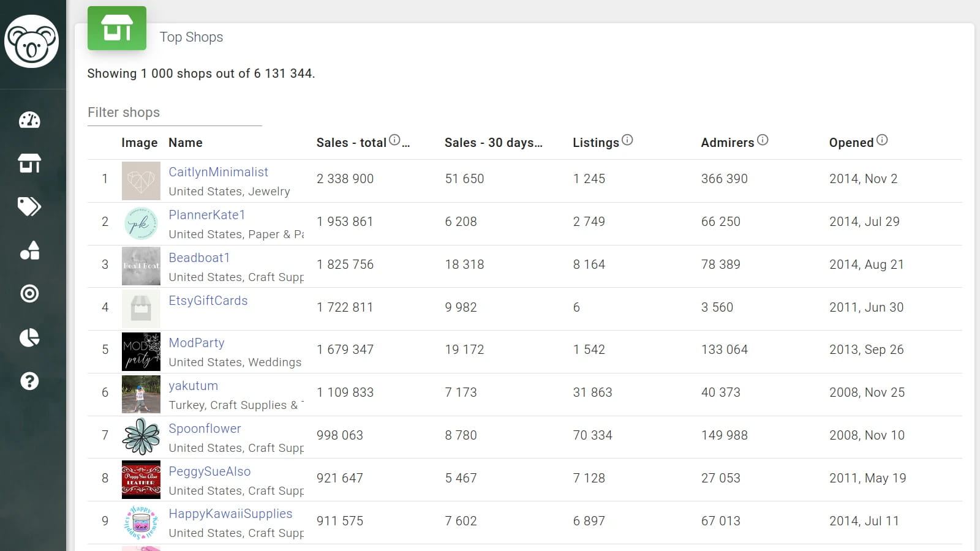
Task: Click info icon beside Listings header
Action: 627,140
